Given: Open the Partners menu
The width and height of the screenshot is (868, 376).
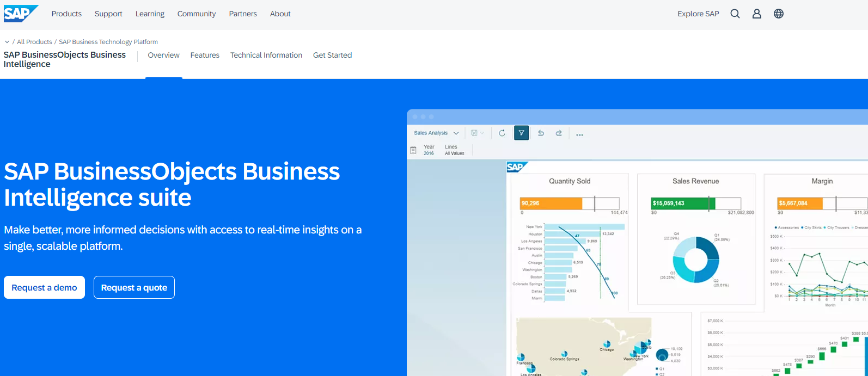Looking at the screenshot, I should click(x=243, y=14).
